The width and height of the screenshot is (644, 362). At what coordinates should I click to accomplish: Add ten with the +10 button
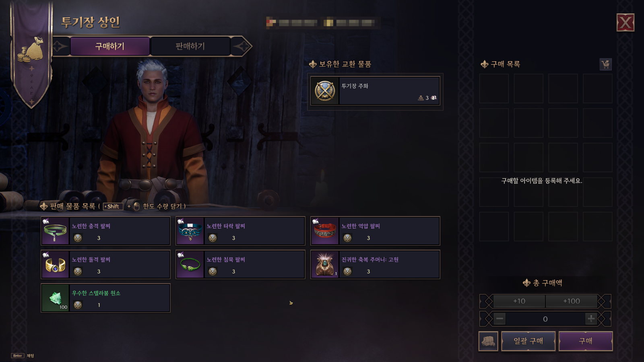tap(519, 301)
